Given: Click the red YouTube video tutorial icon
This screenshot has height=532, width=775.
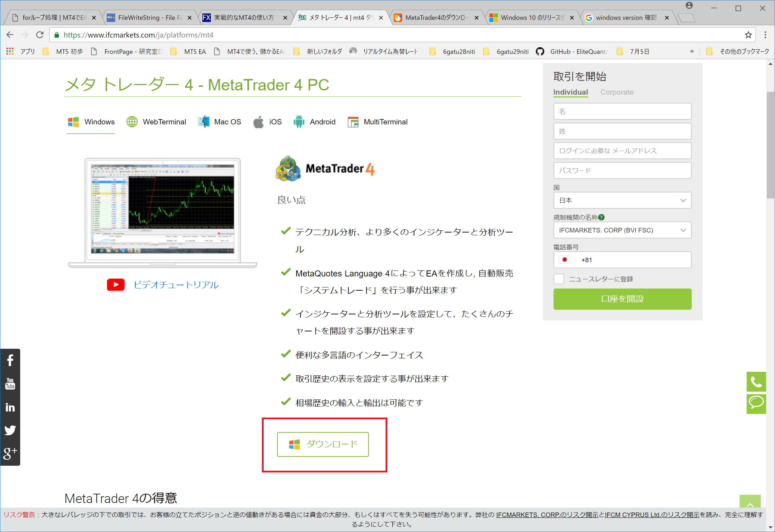Looking at the screenshot, I should 116,285.
